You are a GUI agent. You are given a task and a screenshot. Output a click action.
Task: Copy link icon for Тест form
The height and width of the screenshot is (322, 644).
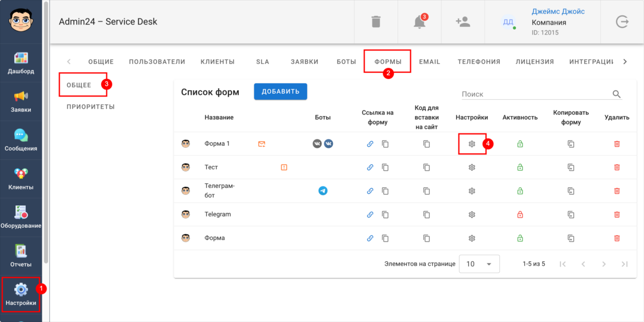(385, 168)
